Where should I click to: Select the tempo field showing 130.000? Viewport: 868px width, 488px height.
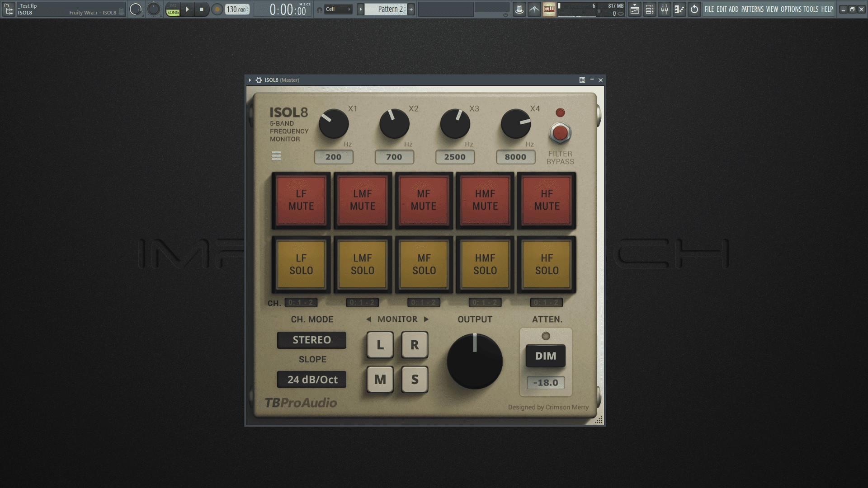point(237,9)
